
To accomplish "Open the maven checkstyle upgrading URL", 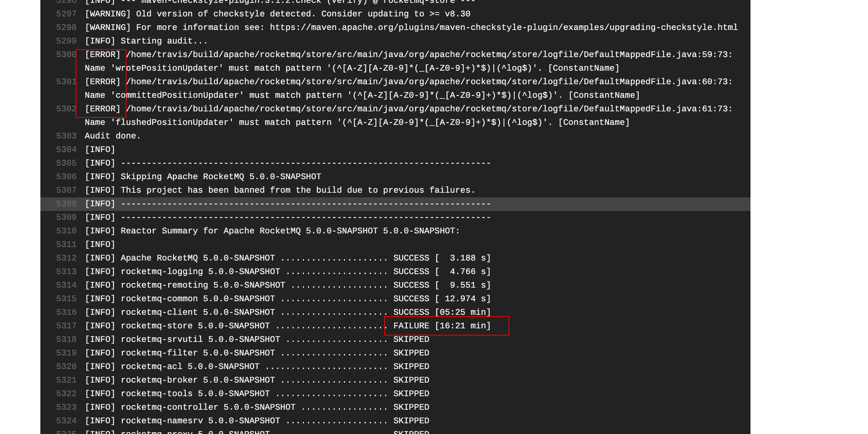I will 504,27.
